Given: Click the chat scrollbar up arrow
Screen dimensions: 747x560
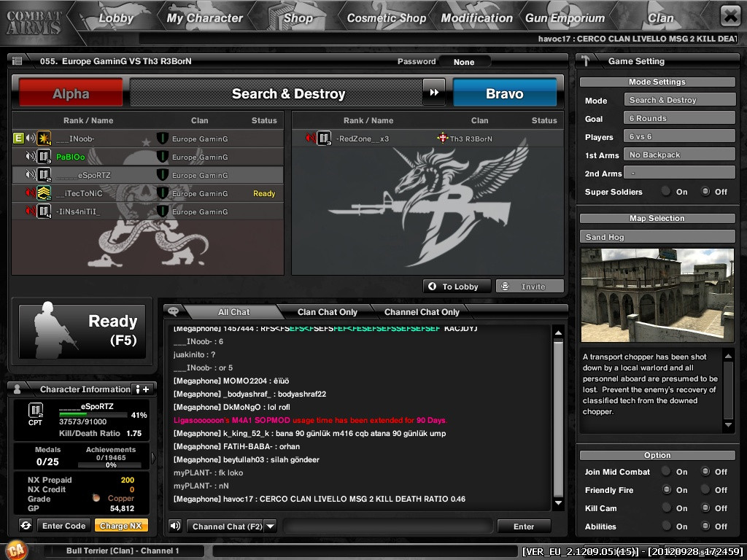Looking at the screenshot, I should [558, 332].
